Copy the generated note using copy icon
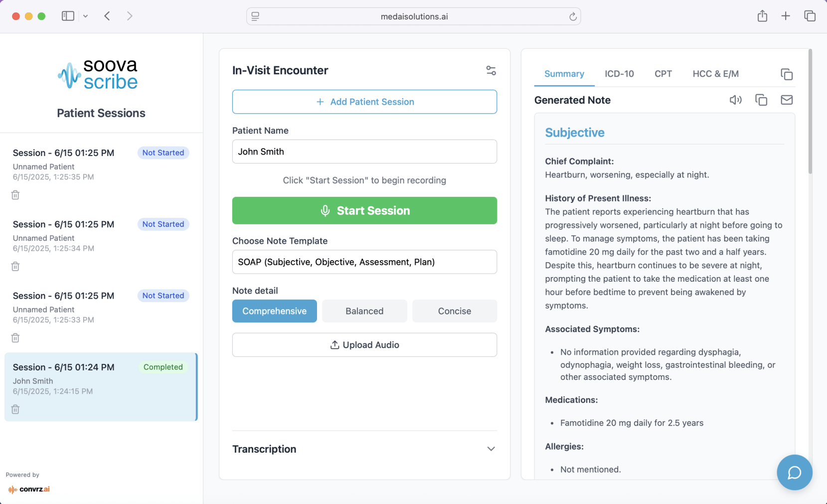Image resolution: width=827 pixels, height=504 pixels. (x=761, y=100)
